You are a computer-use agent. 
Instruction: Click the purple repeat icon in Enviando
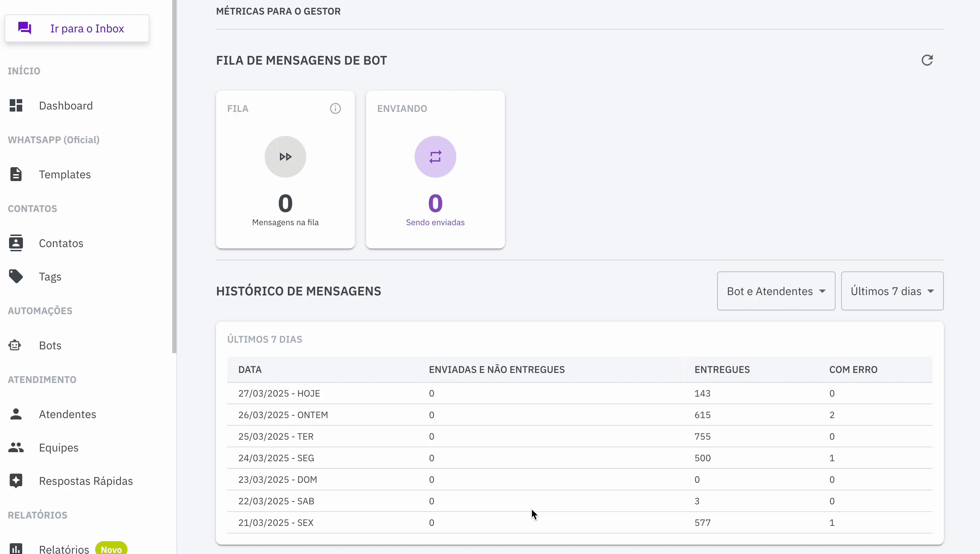[435, 157]
